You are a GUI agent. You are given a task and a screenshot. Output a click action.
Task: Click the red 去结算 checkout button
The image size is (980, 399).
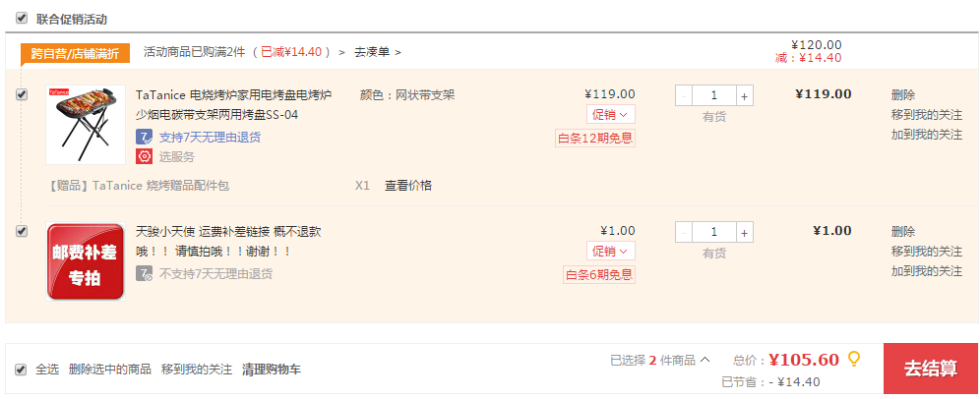pyautogui.click(x=930, y=369)
